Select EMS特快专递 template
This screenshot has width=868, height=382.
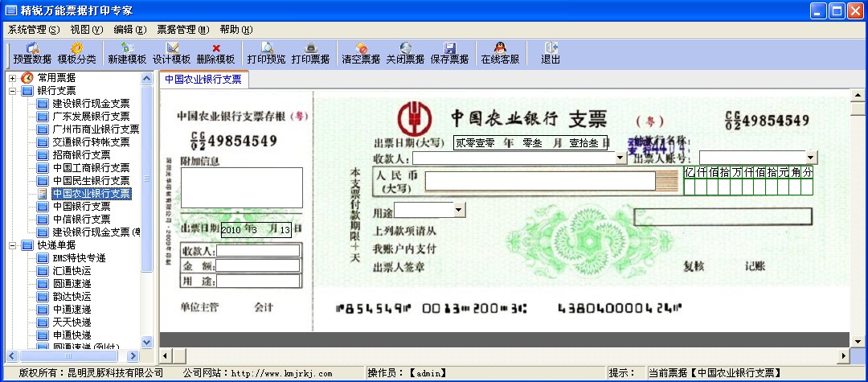(x=79, y=258)
